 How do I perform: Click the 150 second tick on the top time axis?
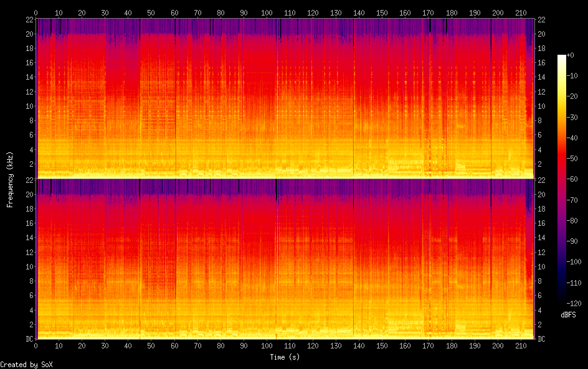point(382,12)
